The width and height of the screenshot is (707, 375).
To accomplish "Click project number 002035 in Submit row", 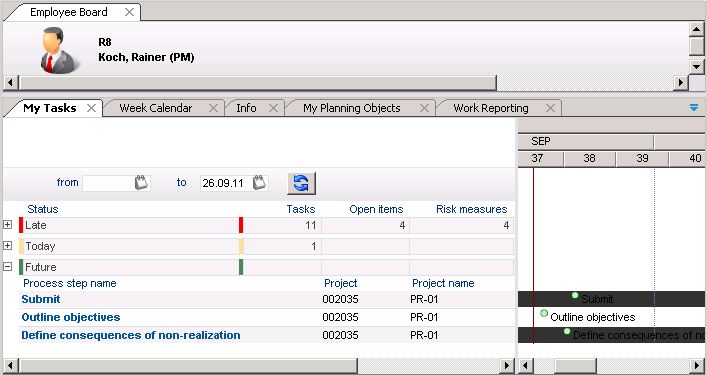I will click(340, 299).
